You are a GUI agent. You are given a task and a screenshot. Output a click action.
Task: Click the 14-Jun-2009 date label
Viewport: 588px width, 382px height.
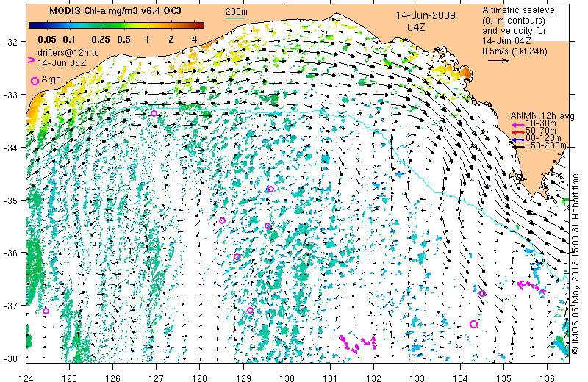click(x=426, y=15)
